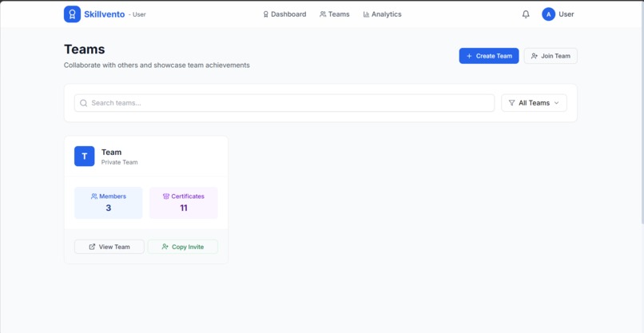Click the Members people icon
The width and height of the screenshot is (644, 333).
[x=94, y=196]
